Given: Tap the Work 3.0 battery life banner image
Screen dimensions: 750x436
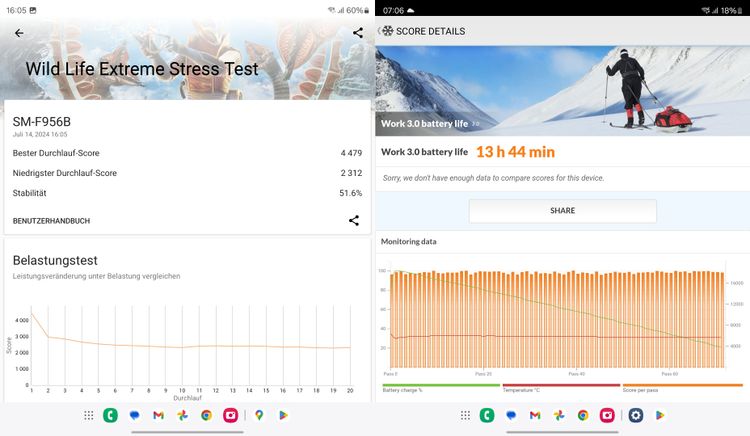Looking at the screenshot, I should point(562,91).
